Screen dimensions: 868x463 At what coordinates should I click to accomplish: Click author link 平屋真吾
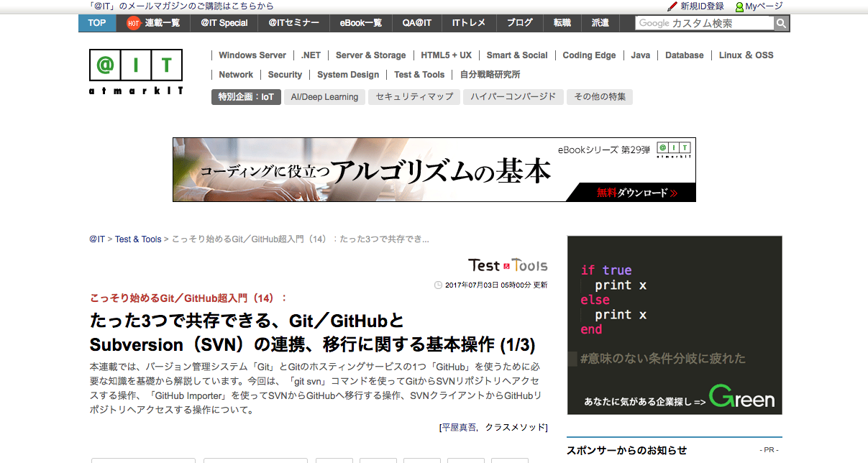[x=459, y=427]
